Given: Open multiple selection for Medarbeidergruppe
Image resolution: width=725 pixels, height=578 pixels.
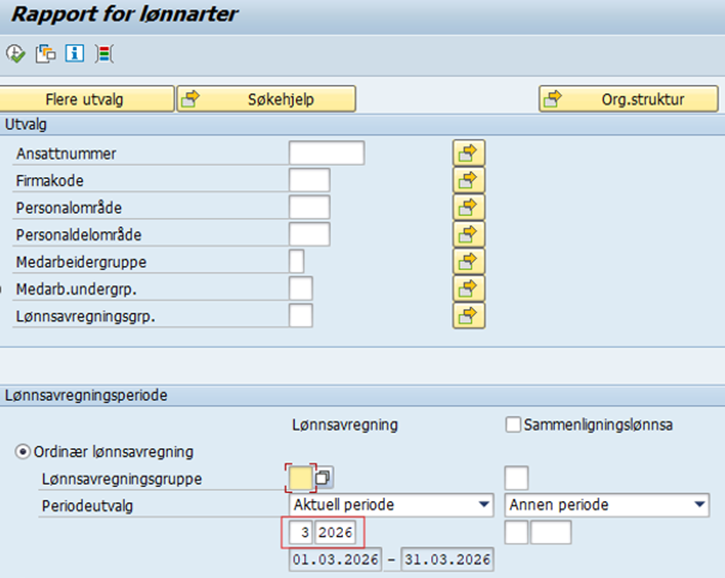Looking at the screenshot, I should [468, 261].
